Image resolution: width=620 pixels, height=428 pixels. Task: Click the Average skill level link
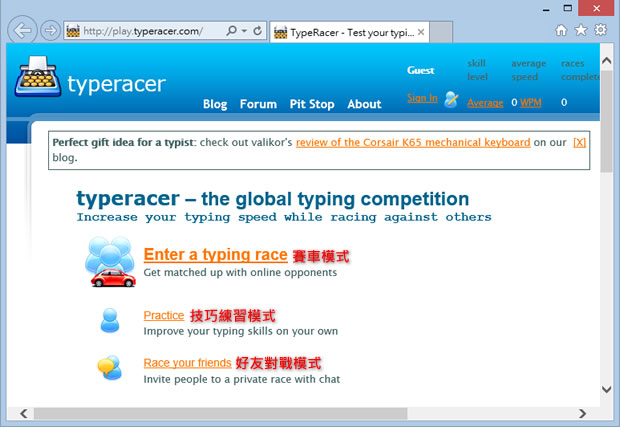click(x=485, y=103)
